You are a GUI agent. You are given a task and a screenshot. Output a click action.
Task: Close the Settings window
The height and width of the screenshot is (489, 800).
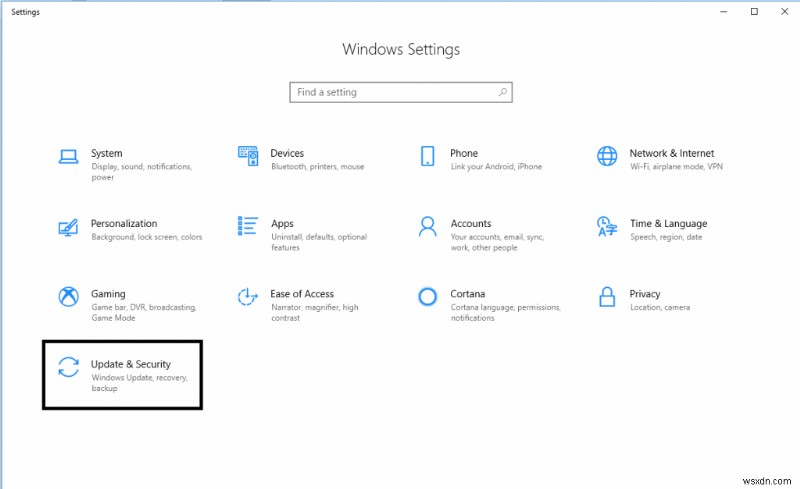click(x=785, y=11)
